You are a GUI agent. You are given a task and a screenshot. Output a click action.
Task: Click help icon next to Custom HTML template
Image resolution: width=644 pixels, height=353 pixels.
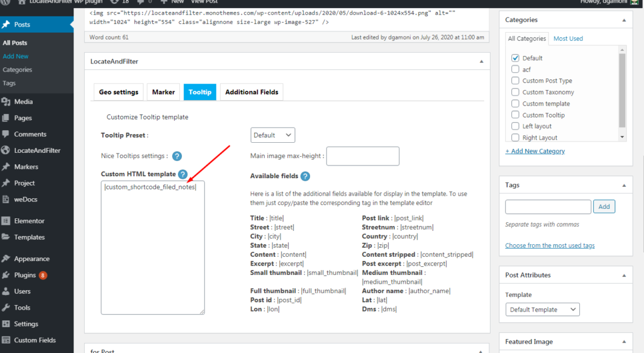tap(182, 174)
